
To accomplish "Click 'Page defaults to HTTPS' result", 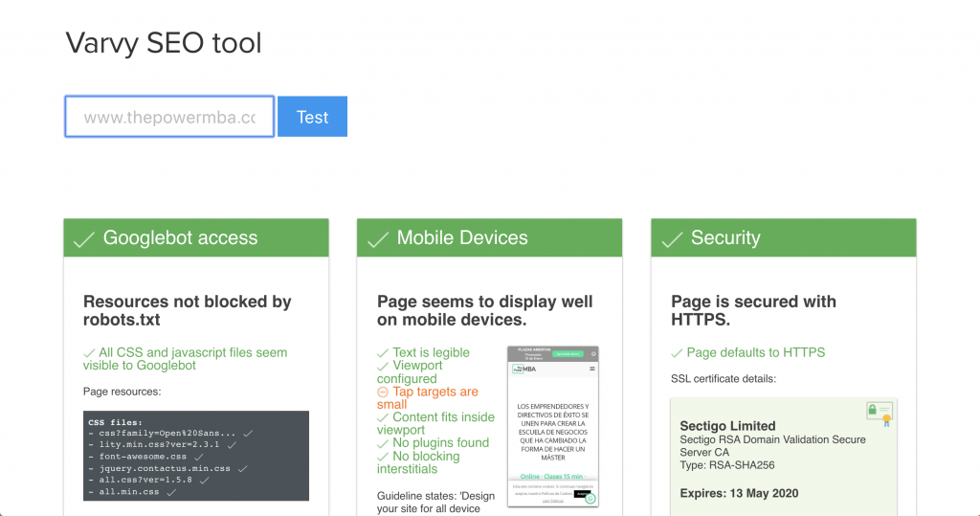I will pos(748,352).
